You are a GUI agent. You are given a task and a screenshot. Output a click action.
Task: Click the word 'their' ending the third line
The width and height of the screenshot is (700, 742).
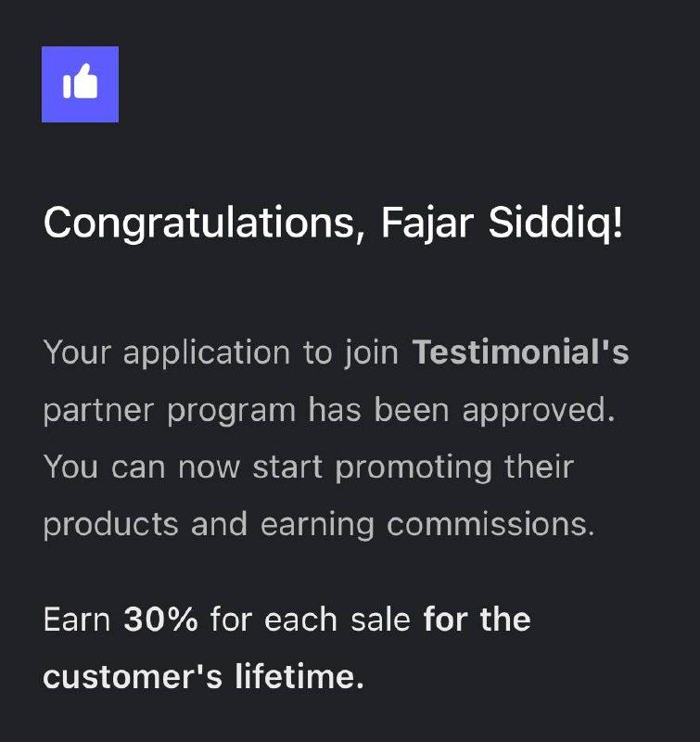pyautogui.click(x=539, y=467)
